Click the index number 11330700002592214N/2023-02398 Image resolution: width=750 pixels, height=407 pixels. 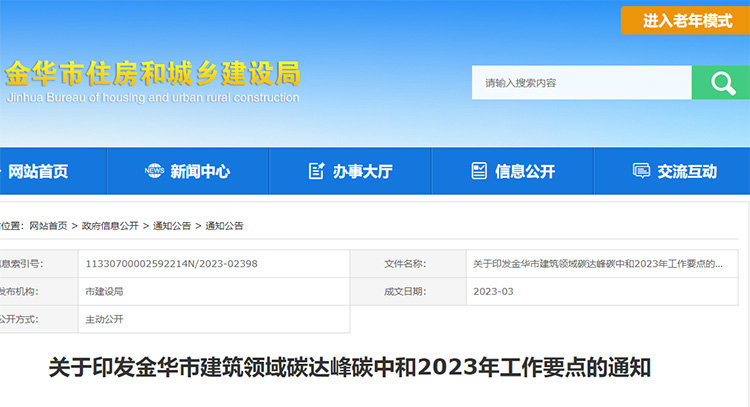tap(172, 263)
